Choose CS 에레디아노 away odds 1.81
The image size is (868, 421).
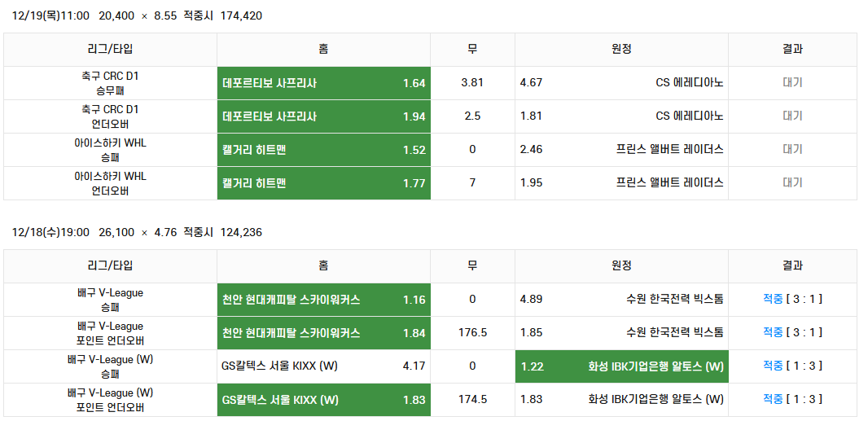pos(621,116)
